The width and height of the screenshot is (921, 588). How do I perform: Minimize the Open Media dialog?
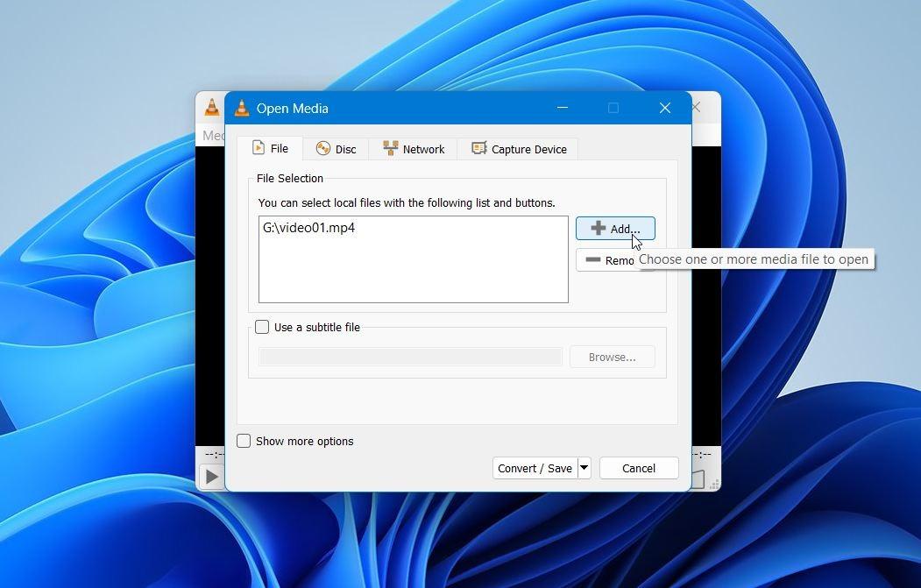pos(563,109)
